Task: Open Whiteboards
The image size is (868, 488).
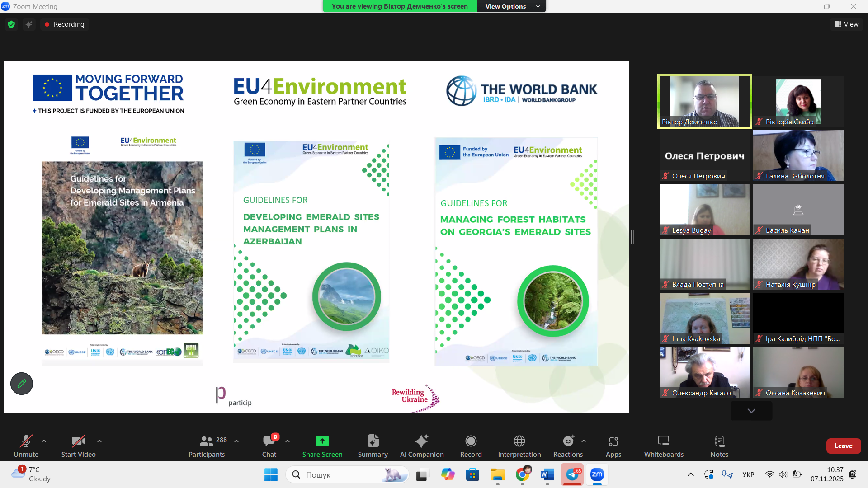Action: pyautogui.click(x=663, y=446)
